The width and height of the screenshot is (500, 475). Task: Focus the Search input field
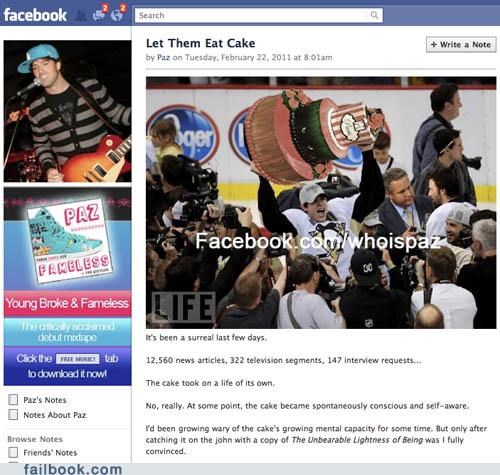pos(251,15)
